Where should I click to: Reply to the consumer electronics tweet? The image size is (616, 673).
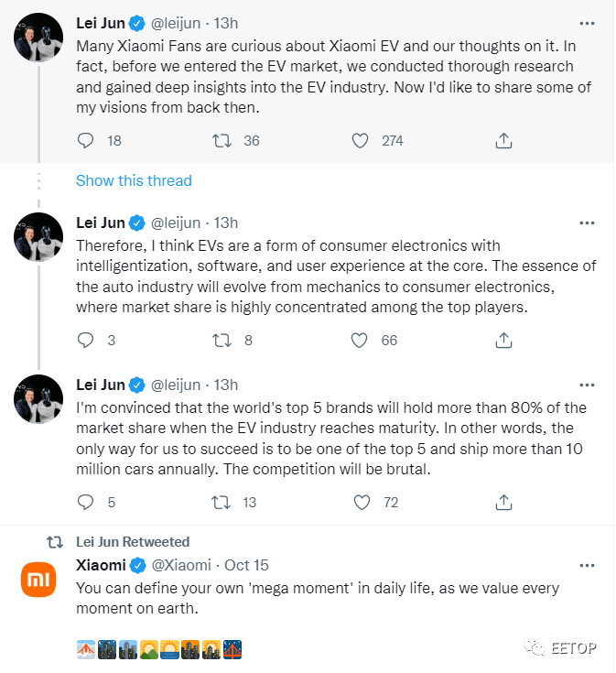click(x=85, y=341)
